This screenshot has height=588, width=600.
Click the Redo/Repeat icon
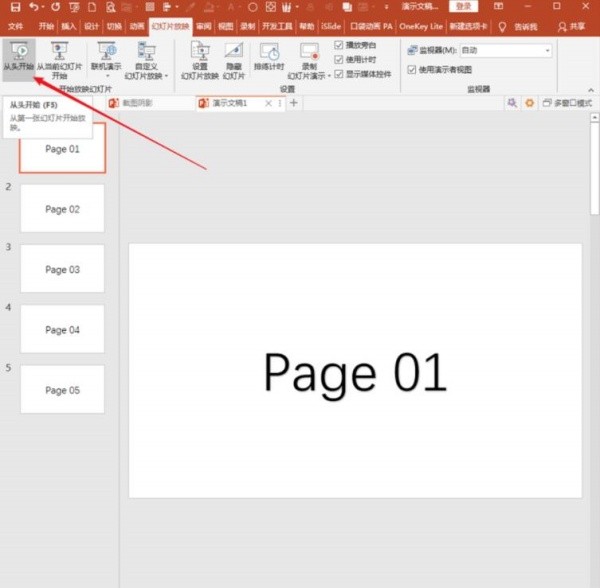(55, 7)
